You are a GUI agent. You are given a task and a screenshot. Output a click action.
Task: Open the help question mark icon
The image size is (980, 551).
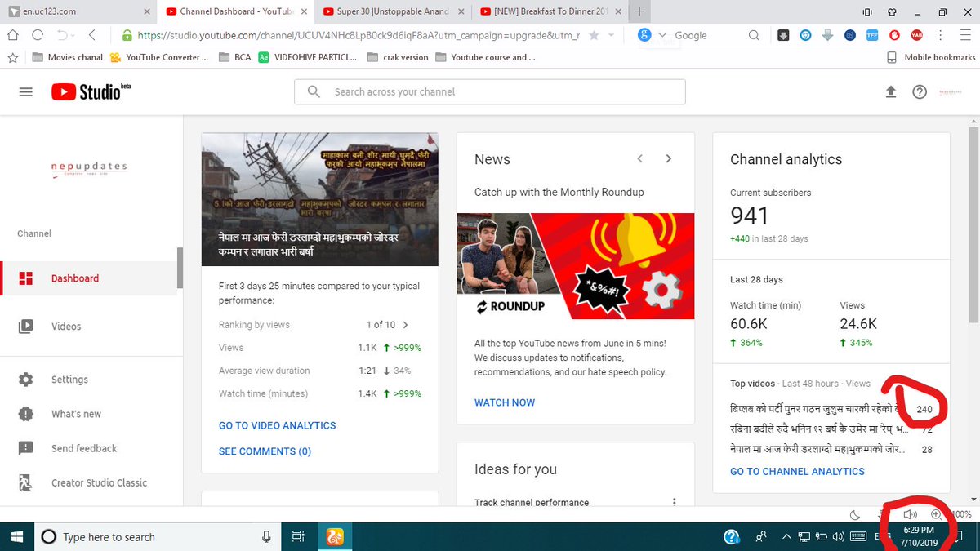pos(920,92)
